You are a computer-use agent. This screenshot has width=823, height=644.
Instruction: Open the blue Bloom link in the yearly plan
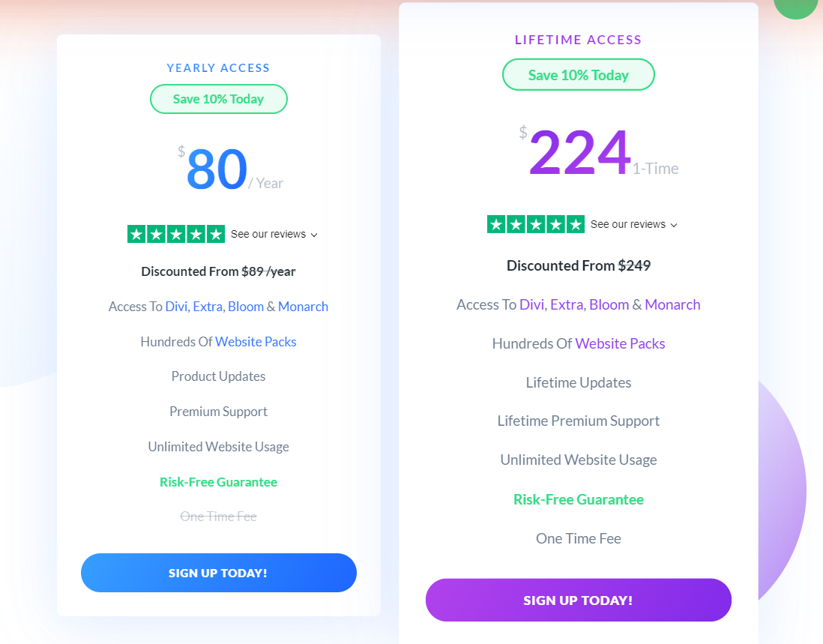[246, 307]
